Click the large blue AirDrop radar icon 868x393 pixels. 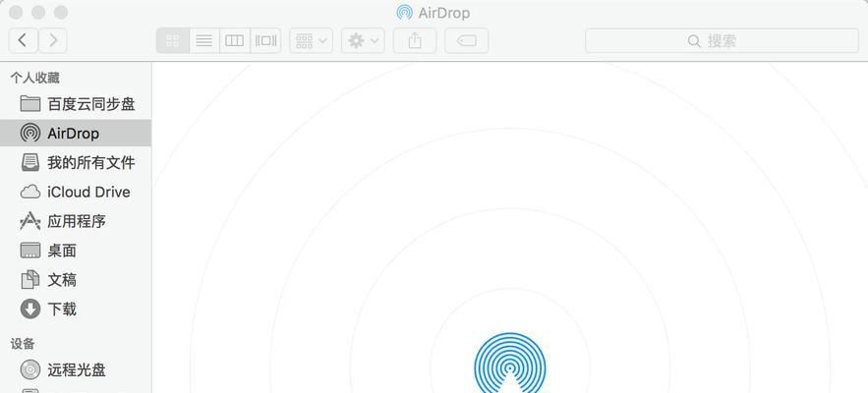click(x=510, y=364)
